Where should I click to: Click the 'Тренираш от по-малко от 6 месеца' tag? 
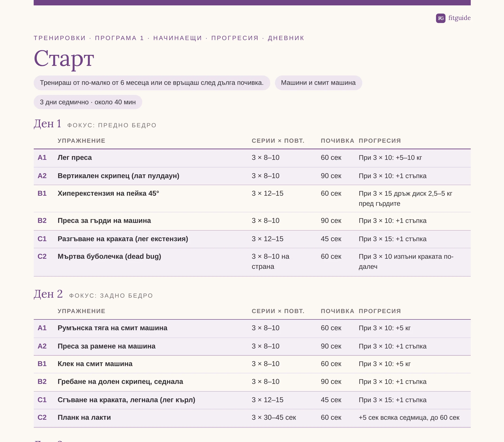(x=152, y=82)
